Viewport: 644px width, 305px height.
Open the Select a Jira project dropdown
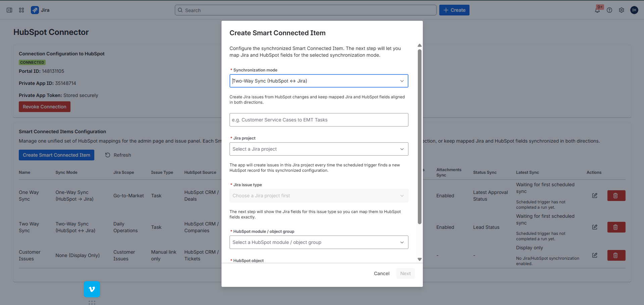pos(318,149)
